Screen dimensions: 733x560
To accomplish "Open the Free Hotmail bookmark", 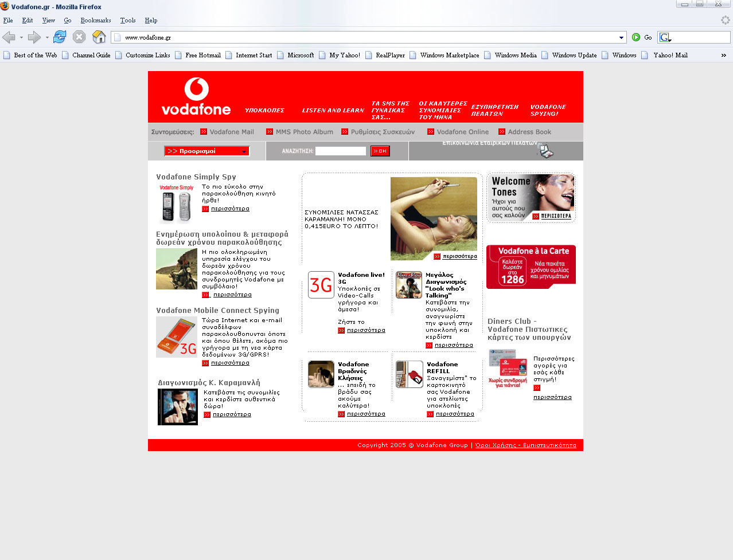I will 198,55.
